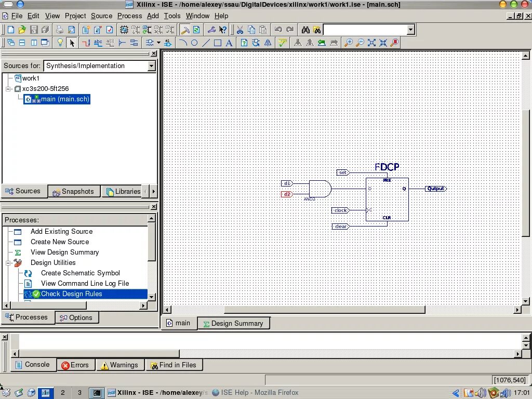Screen dimensions: 532x399
Task: Open the File menu
Action: (x=17, y=16)
